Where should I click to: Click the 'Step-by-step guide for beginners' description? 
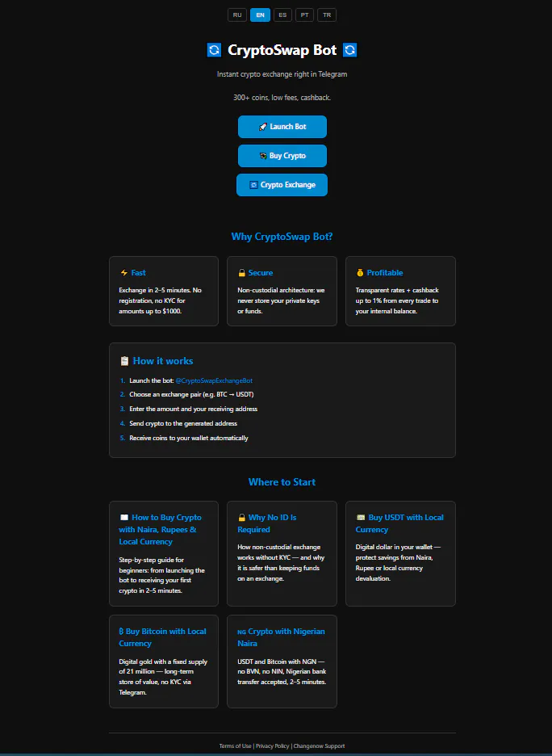(162, 575)
